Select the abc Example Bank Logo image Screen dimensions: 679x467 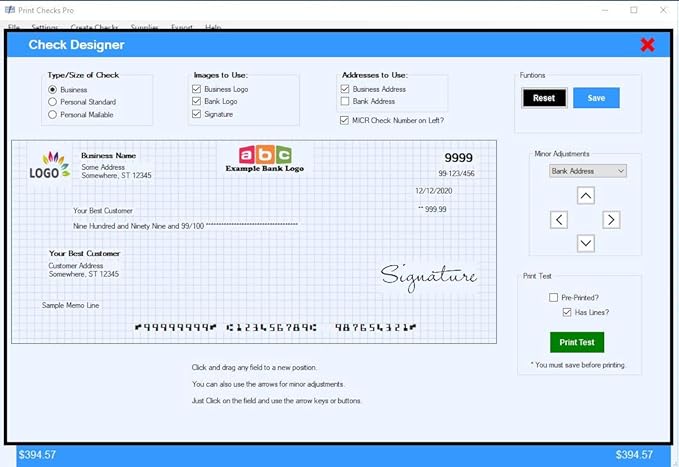pyautogui.click(x=265, y=159)
